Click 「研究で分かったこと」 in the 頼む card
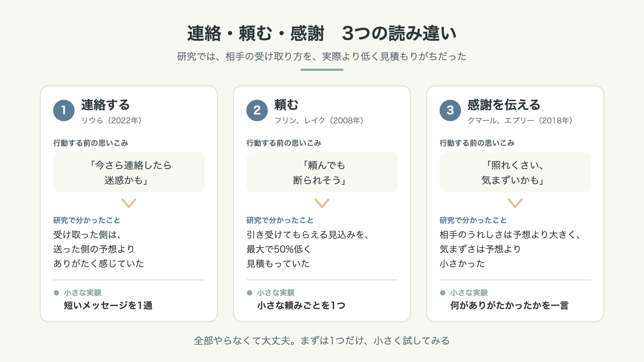644x362 pixels. click(280, 220)
